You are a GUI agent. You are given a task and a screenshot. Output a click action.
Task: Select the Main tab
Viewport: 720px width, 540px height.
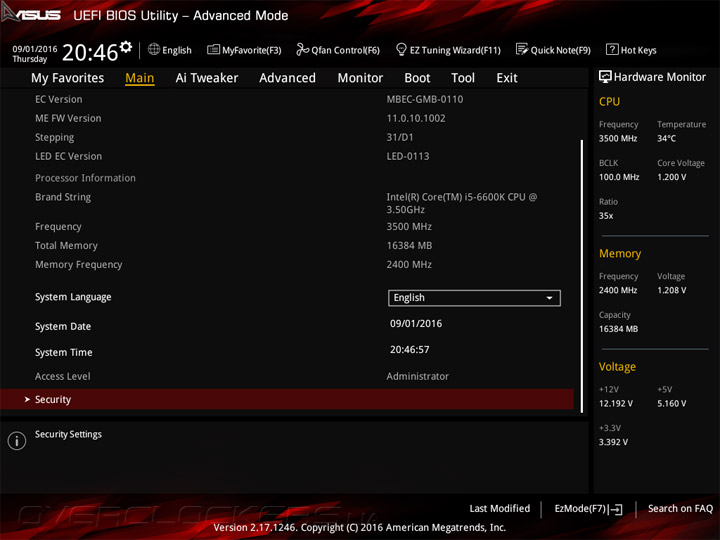(x=140, y=78)
